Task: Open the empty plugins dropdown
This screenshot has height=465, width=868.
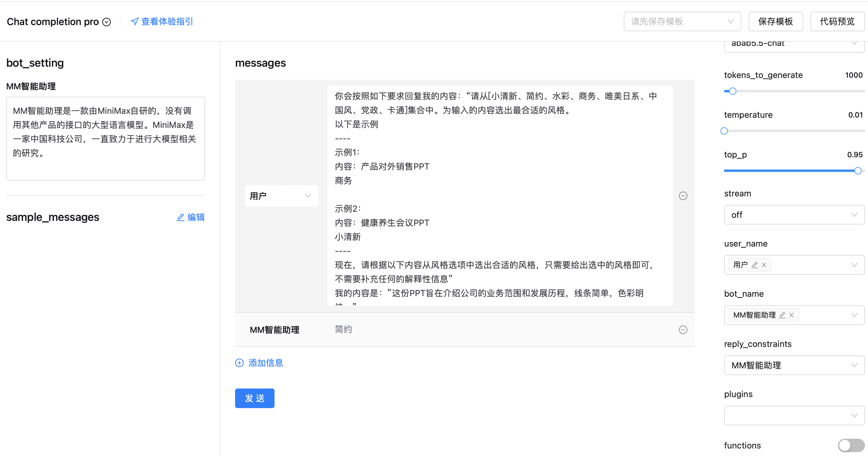Action: 794,415
